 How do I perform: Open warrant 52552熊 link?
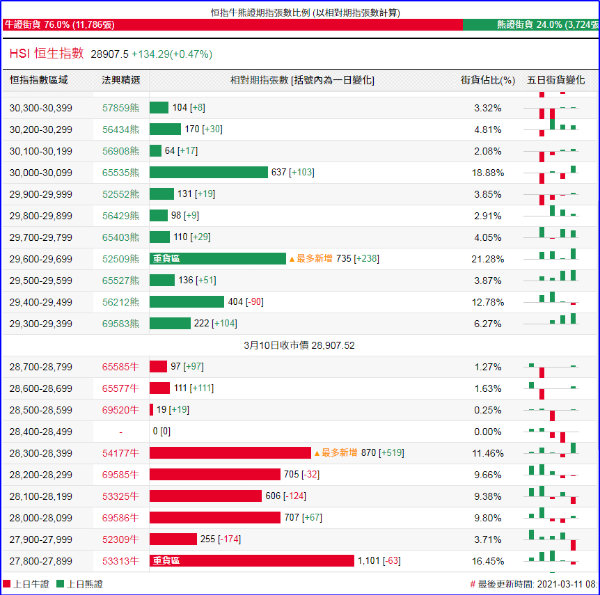tap(121, 194)
